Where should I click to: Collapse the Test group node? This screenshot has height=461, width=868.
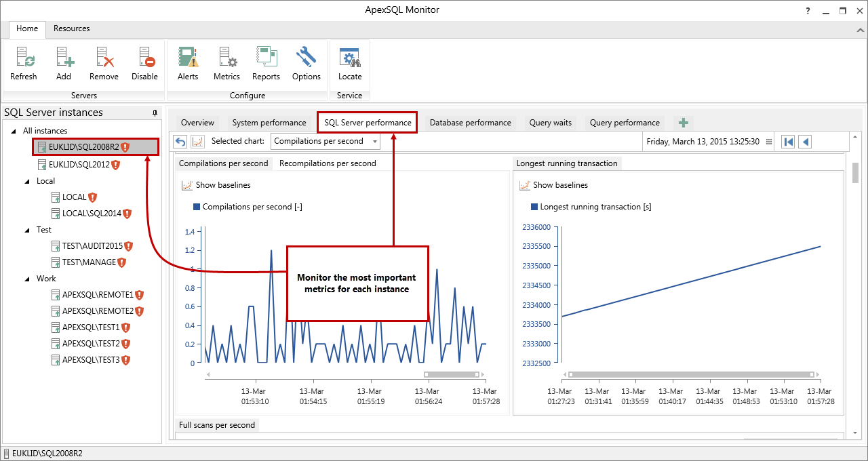click(28, 230)
